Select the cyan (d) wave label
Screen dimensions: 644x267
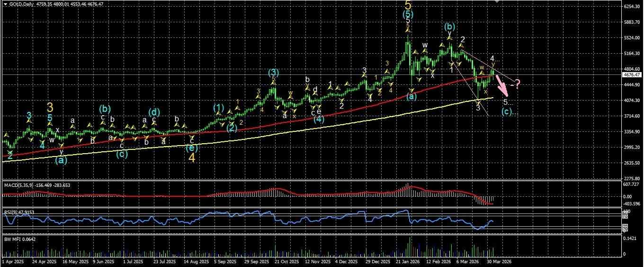[153, 112]
